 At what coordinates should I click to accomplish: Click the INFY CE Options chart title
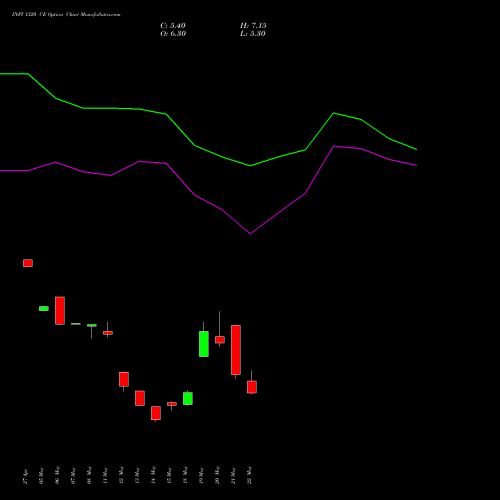click(x=66, y=15)
